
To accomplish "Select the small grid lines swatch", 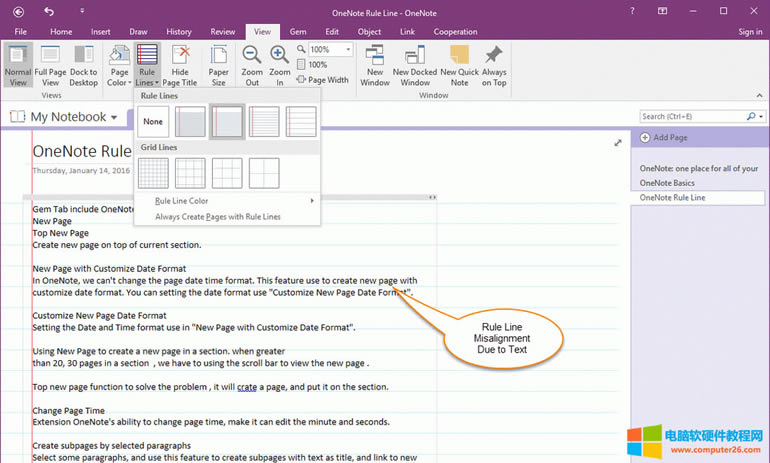I will [x=153, y=173].
